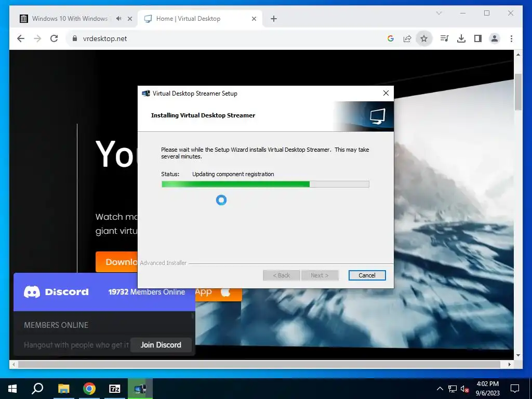Screen dimensions: 532x399
Task: Share this page via share icon
Action: tap(407, 38)
